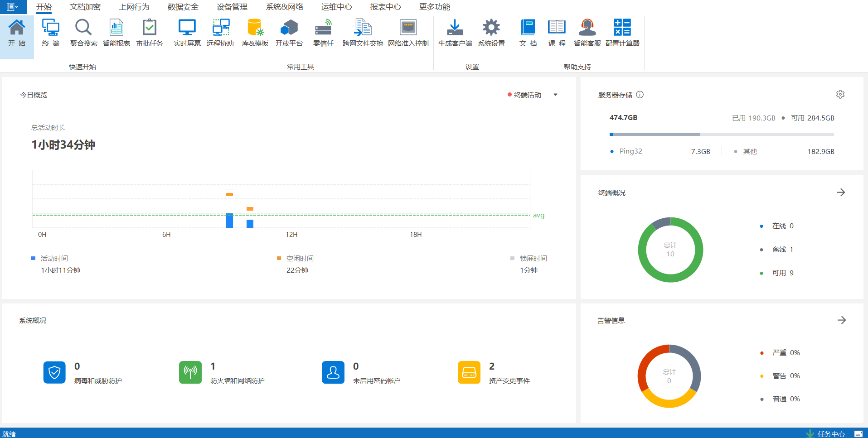The height and width of the screenshot is (438, 868).
Task: Open 智能客服 smart customer service
Action: tap(587, 33)
